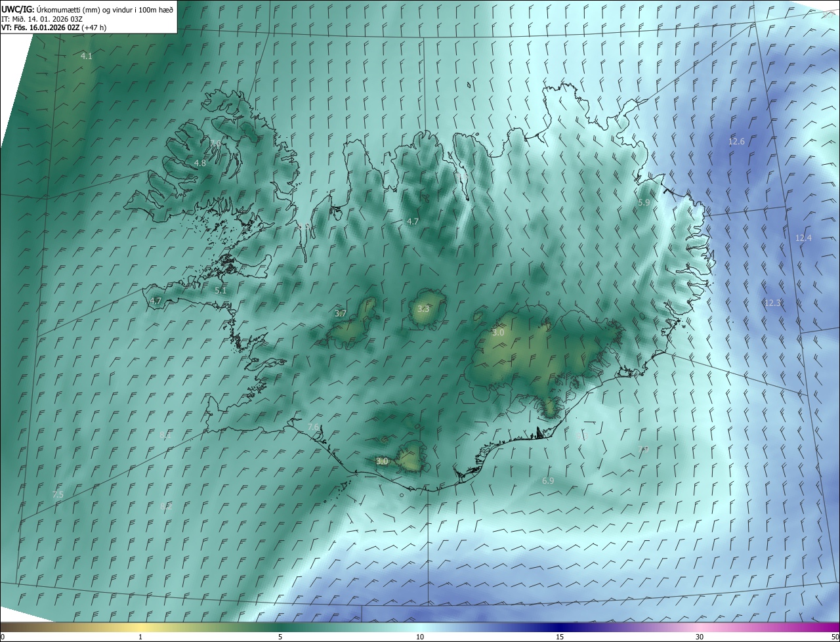The height and width of the screenshot is (642, 840).
Task: Click the 3.7 value on Langjökull glacier
Action: point(340,314)
